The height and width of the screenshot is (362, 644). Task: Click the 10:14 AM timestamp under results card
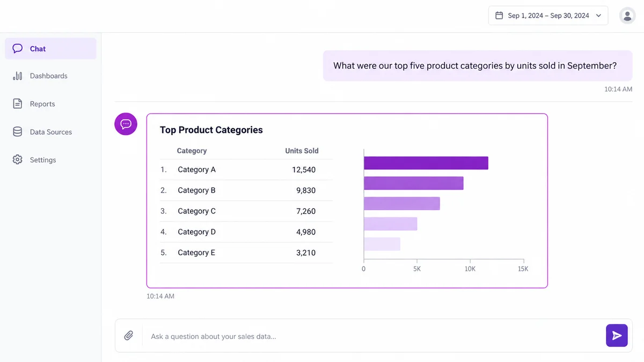pos(160,296)
